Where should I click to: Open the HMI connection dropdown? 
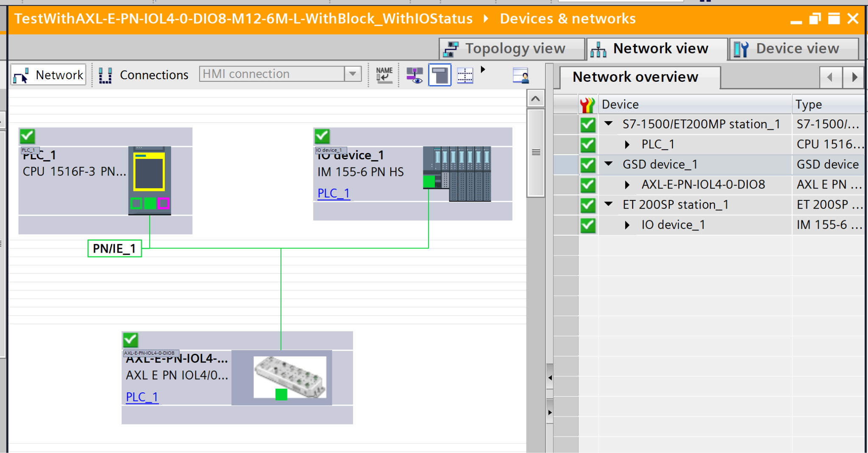coord(353,74)
